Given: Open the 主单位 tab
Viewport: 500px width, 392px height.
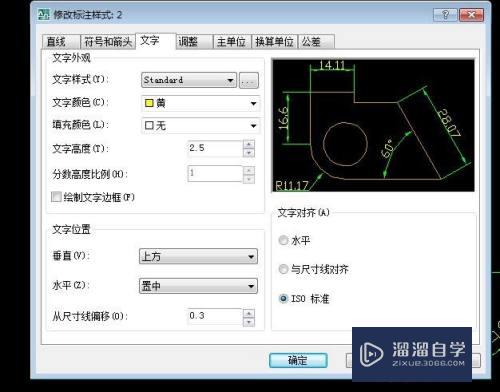Looking at the screenshot, I should pyautogui.click(x=232, y=42).
